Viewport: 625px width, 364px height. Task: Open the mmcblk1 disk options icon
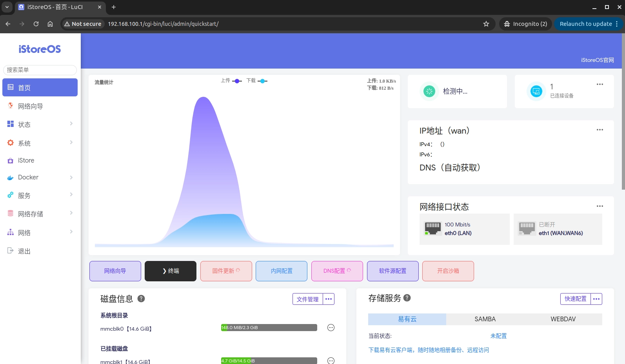(x=331, y=360)
